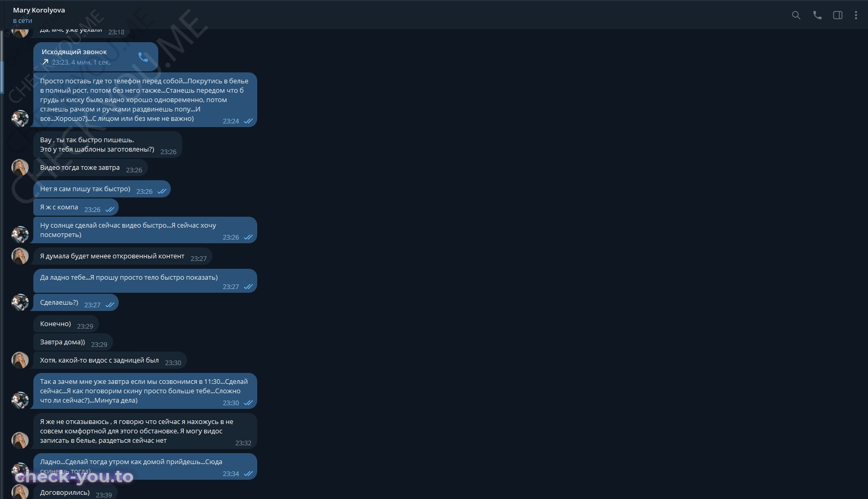This screenshot has height=499, width=868.
Task: Select message 'Завтра дома))'
Action: point(73,342)
